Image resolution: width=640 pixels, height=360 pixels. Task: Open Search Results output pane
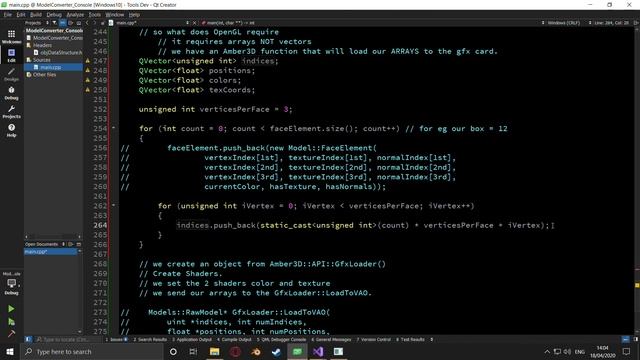(150, 340)
